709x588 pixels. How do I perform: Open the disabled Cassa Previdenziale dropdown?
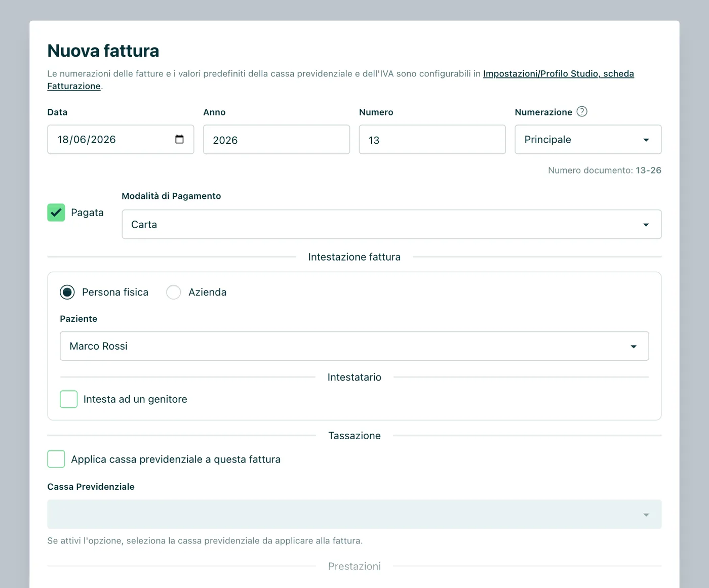354,514
